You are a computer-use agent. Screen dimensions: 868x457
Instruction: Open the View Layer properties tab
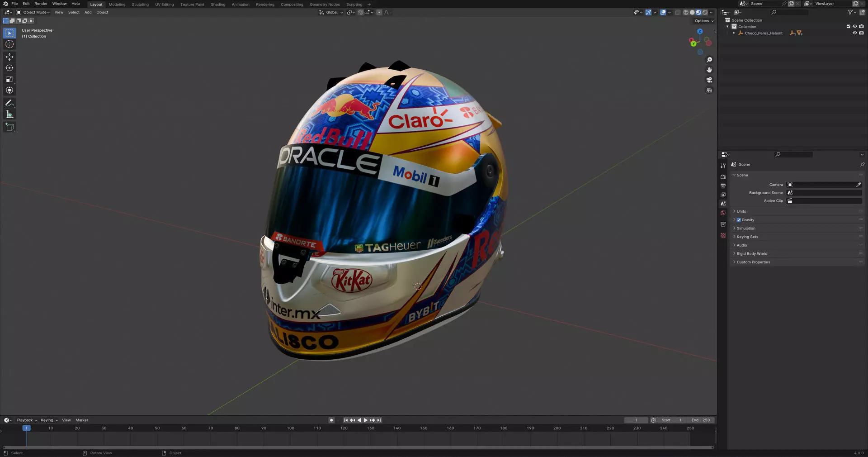coord(723,195)
